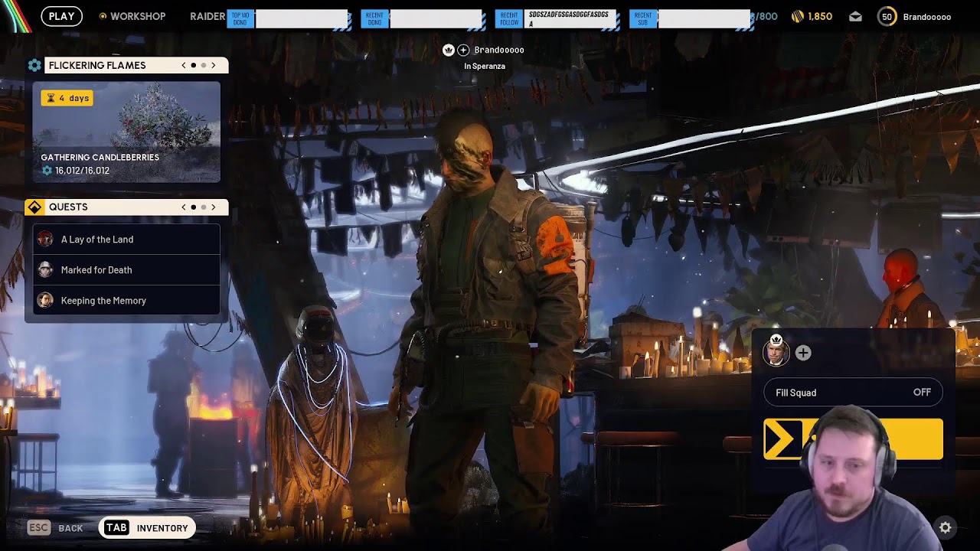Screen dimensions: 980x551
Task: Open the mail envelope icon
Action: click(x=855, y=17)
